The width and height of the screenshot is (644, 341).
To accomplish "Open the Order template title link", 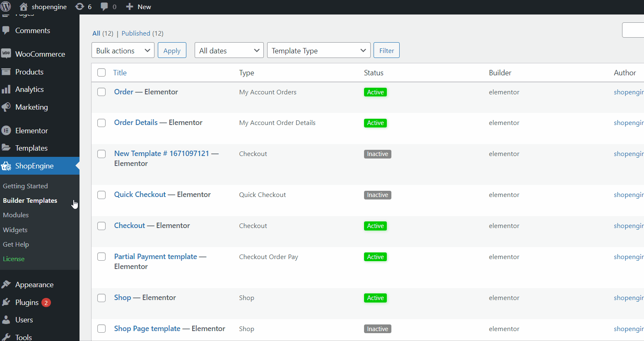I will click(124, 92).
